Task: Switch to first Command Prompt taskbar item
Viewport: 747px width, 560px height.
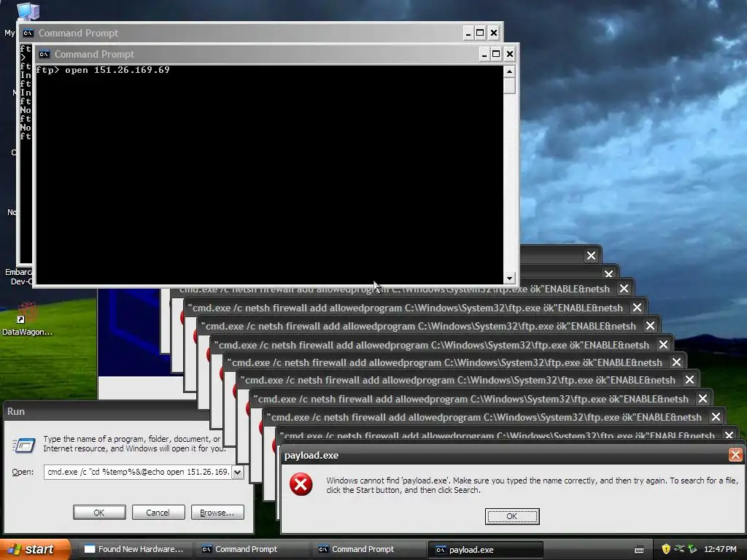Action: click(x=252, y=549)
